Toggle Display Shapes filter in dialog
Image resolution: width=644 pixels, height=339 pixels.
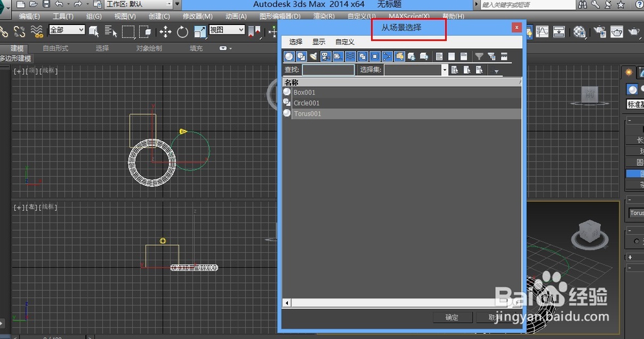(x=301, y=56)
